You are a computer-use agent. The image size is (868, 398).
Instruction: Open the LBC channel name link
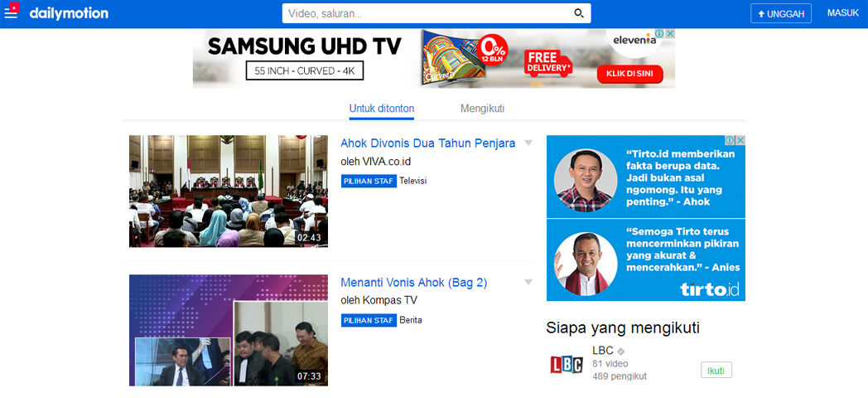coord(603,351)
